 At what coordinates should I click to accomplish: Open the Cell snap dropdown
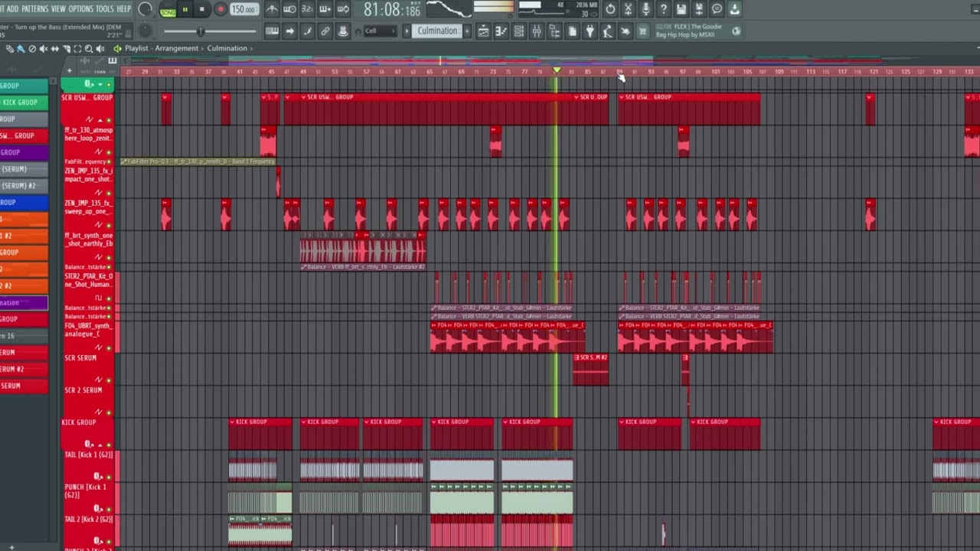pos(380,31)
